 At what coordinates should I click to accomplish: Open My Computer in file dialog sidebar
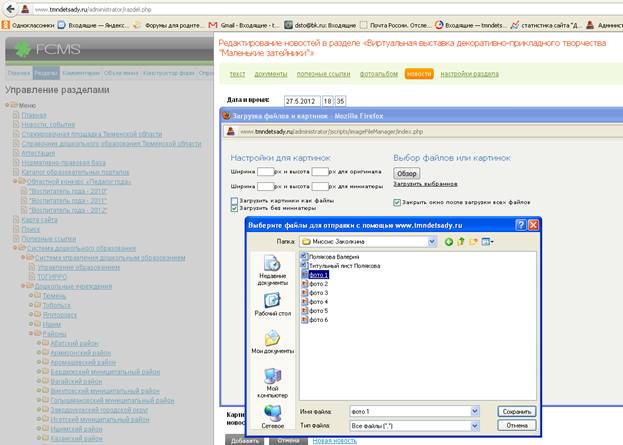273,383
